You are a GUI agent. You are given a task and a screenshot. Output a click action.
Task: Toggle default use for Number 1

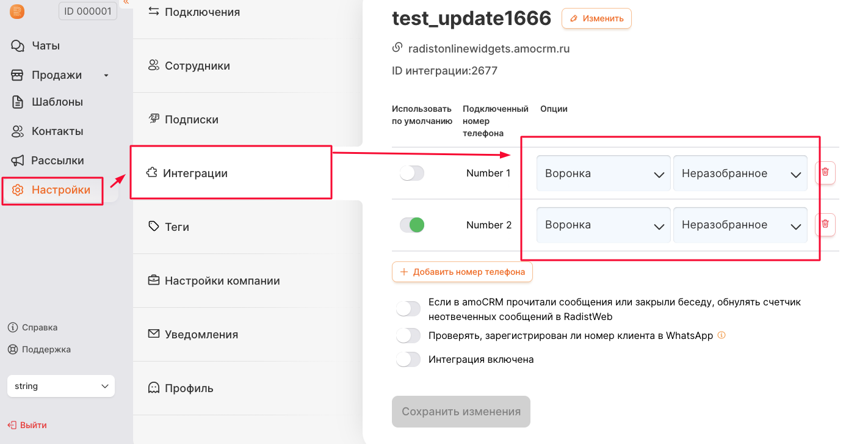coord(411,173)
